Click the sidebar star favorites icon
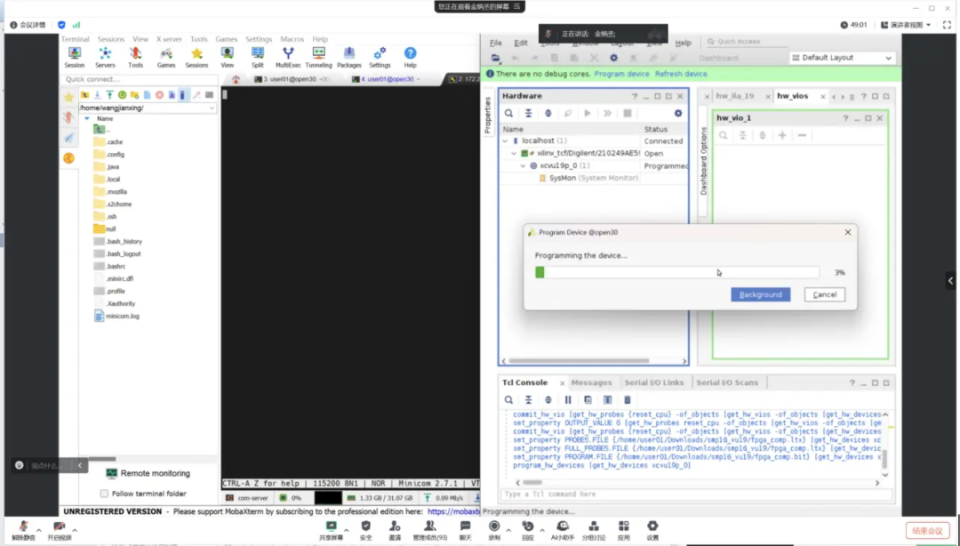This screenshot has height=546, width=960. coord(69,97)
